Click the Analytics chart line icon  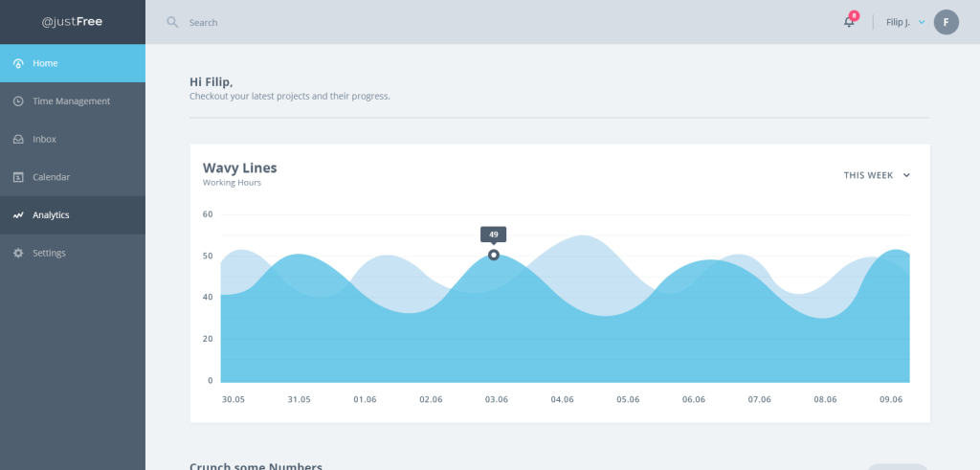tap(18, 215)
